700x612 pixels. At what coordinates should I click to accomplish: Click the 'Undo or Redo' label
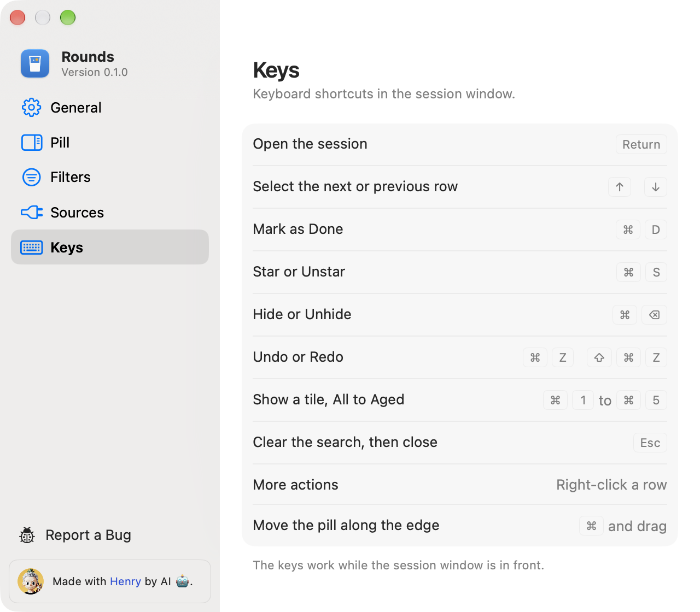[298, 357]
